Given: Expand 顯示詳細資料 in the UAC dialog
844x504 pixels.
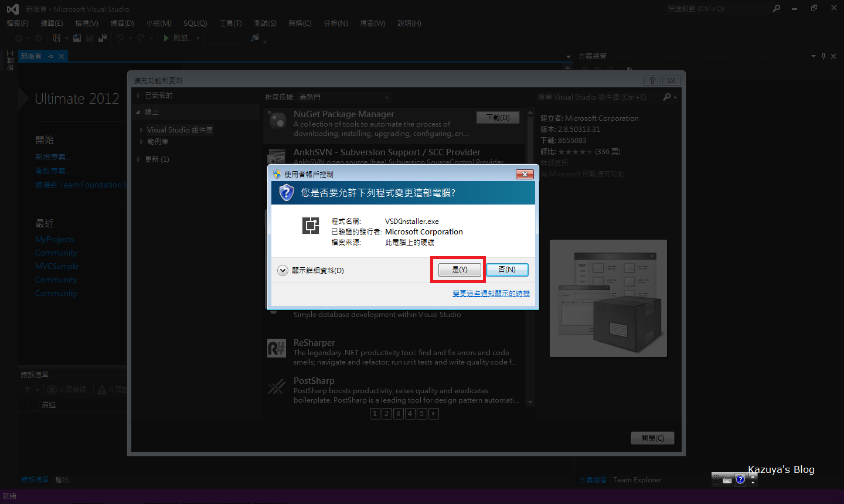Looking at the screenshot, I should (283, 270).
